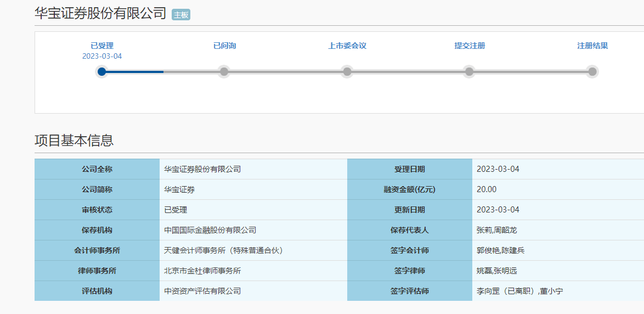Click the 已受理 stage label
The height and width of the screenshot is (314, 644).
point(102,46)
